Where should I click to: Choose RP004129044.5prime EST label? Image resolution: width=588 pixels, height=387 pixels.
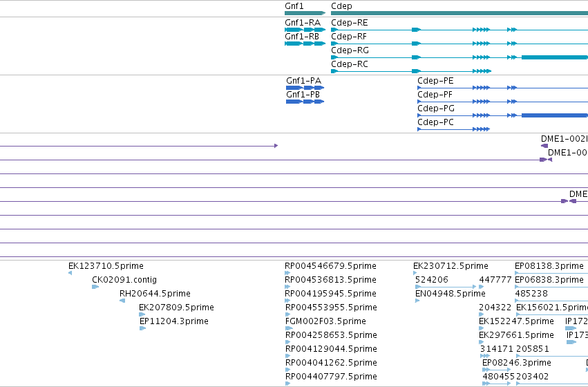[x=331, y=349]
